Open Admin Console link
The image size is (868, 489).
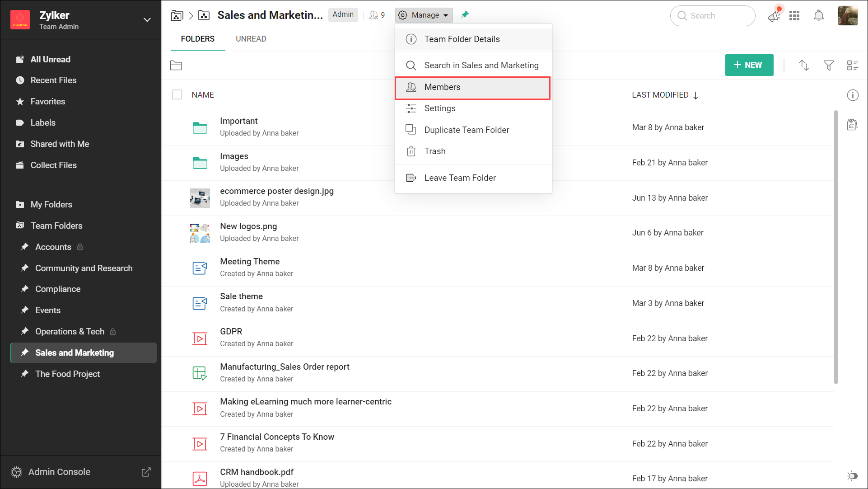pos(59,472)
